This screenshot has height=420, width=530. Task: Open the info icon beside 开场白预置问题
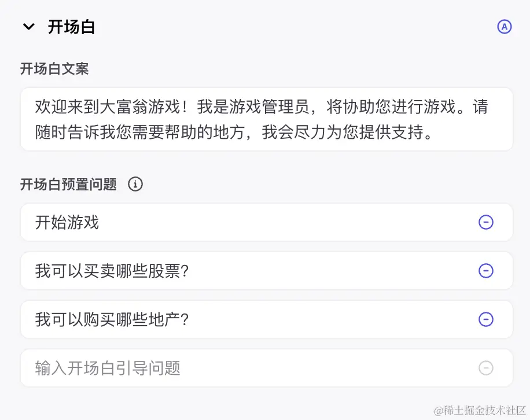(135, 184)
